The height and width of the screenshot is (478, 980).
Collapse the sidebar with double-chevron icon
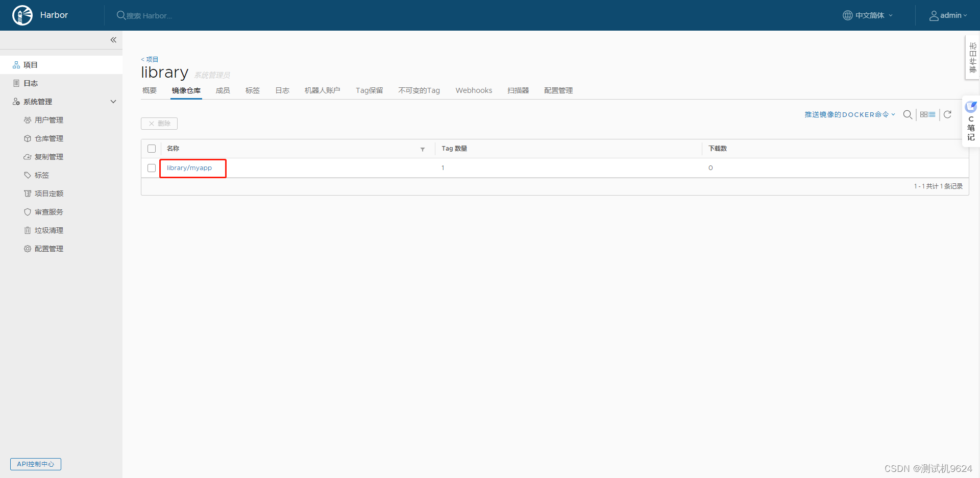point(113,40)
